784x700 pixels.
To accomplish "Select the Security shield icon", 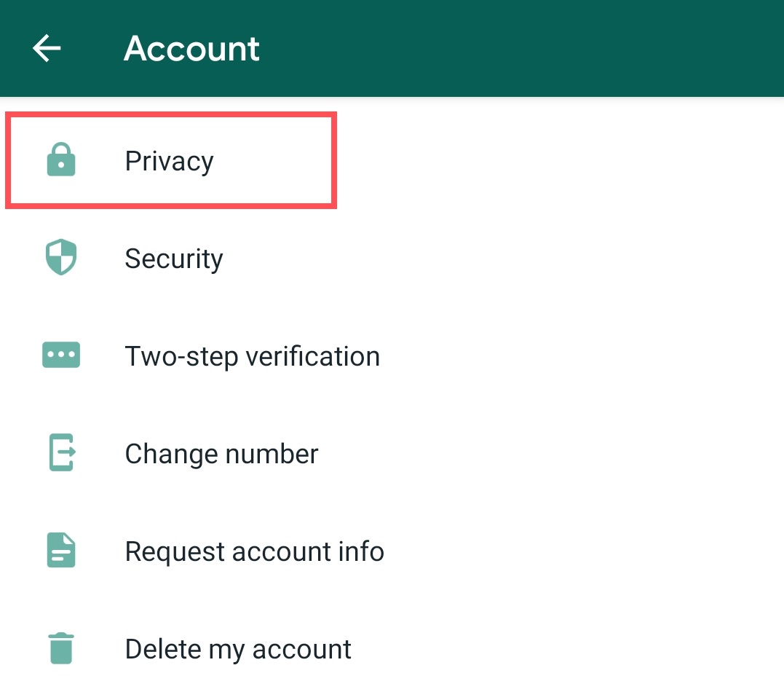I will (61, 258).
